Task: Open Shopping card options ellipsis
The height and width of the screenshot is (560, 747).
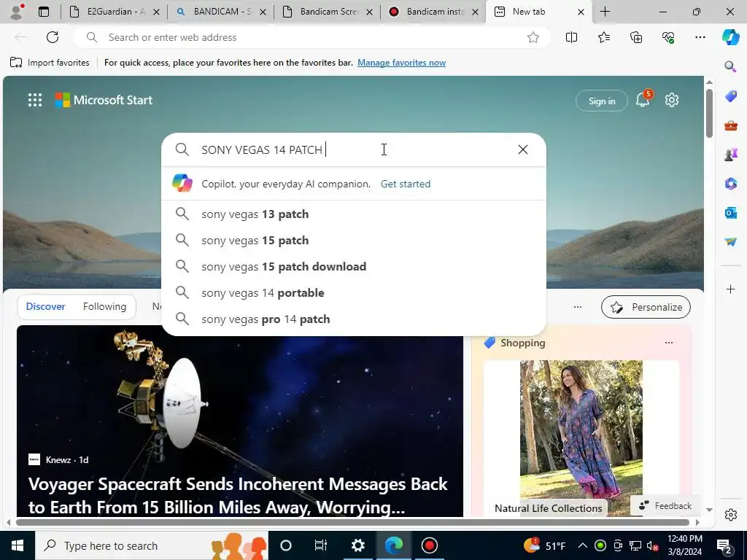Action: point(669,343)
